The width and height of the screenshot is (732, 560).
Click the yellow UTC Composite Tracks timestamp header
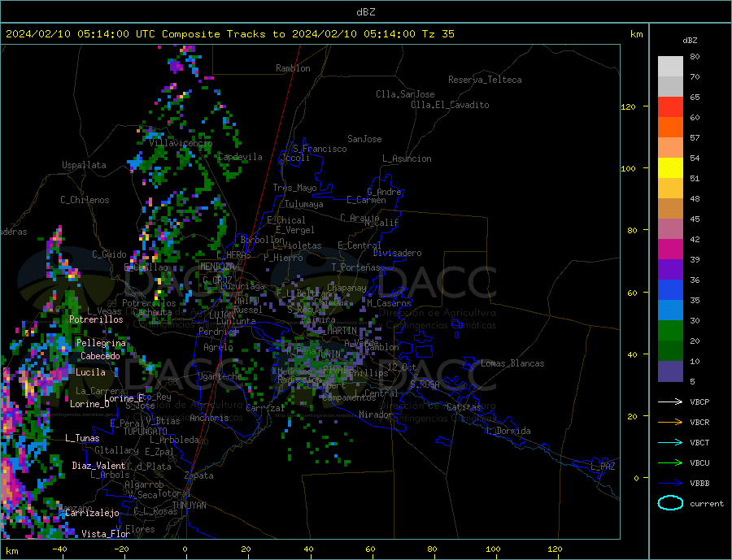pyautogui.click(x=229, y=34)
